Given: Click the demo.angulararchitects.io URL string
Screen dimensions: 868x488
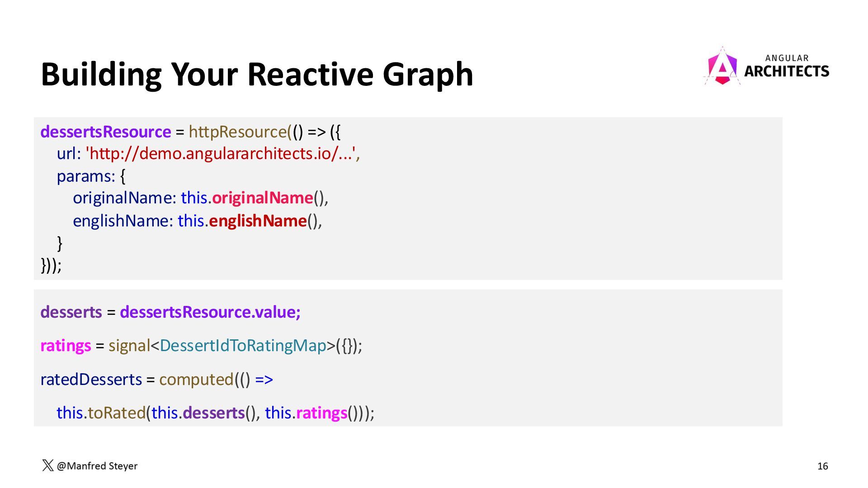Looking at the screenshot, I should coord(222,154).
